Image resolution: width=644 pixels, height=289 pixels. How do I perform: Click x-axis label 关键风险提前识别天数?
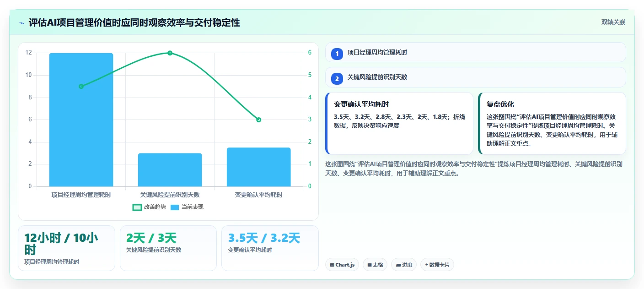(170, 195)
